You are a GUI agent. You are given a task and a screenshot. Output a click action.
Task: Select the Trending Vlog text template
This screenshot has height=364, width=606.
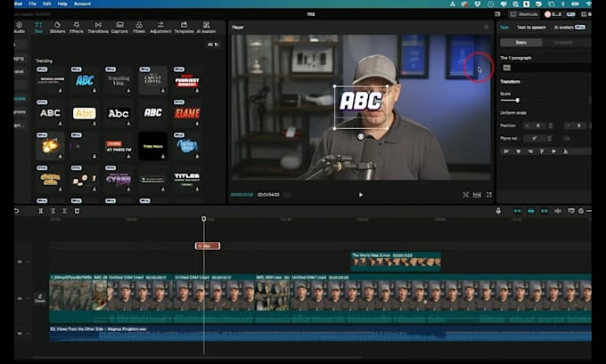[x=119, y=80]
